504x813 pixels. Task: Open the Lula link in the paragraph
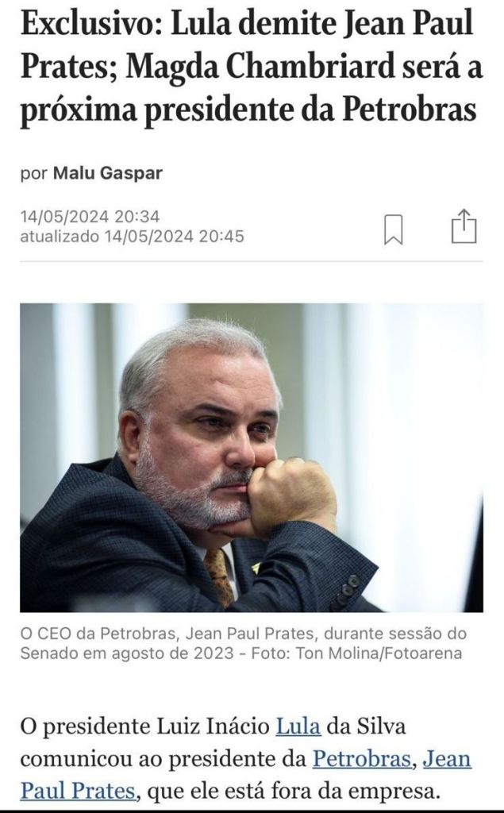(298, 726)
